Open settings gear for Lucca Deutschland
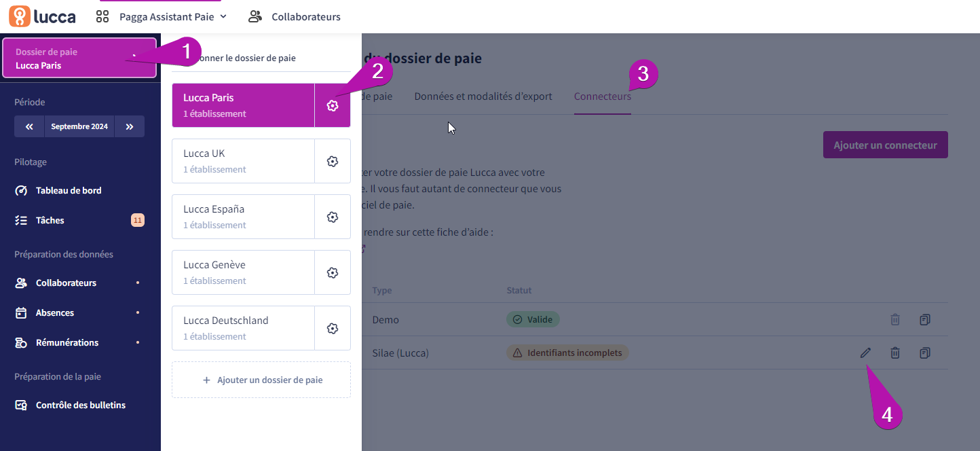The image size is (980, 451). (333, 328)
